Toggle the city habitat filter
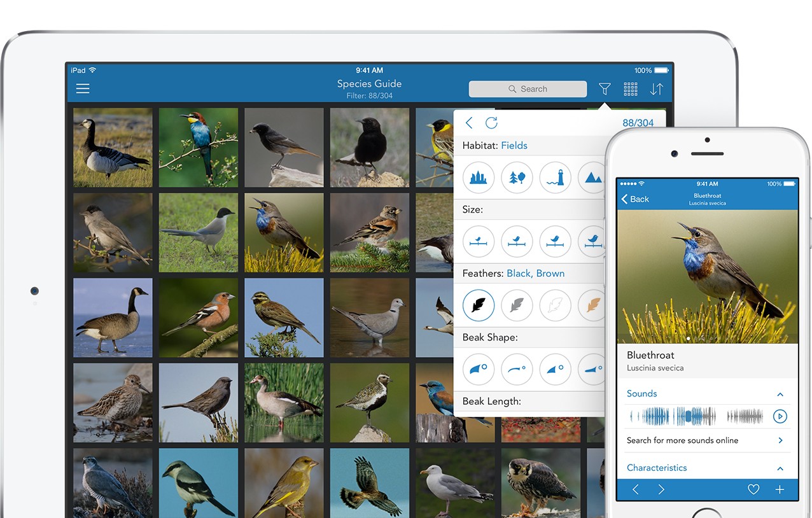Viewport: 812px width, 518px height. click(479, 178)
